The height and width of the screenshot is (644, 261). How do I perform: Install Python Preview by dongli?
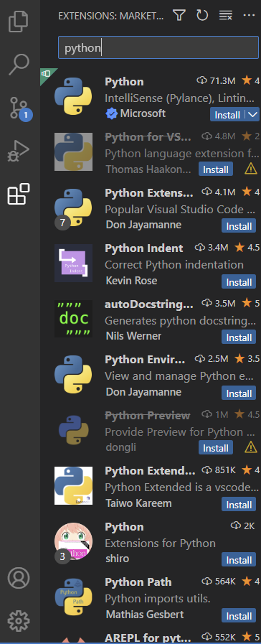point(216,447)
